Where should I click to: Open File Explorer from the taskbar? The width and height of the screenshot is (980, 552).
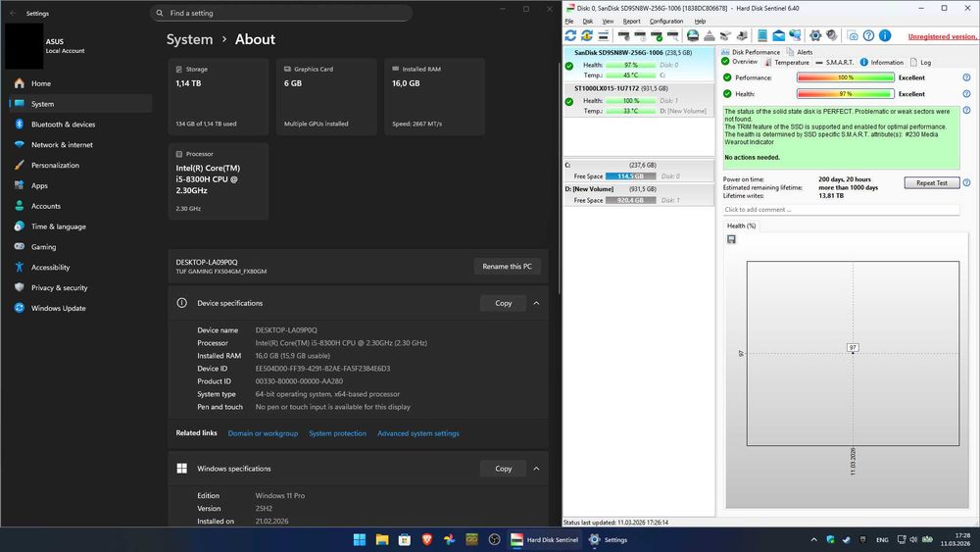pyautogui.click(x=382, y=539)
